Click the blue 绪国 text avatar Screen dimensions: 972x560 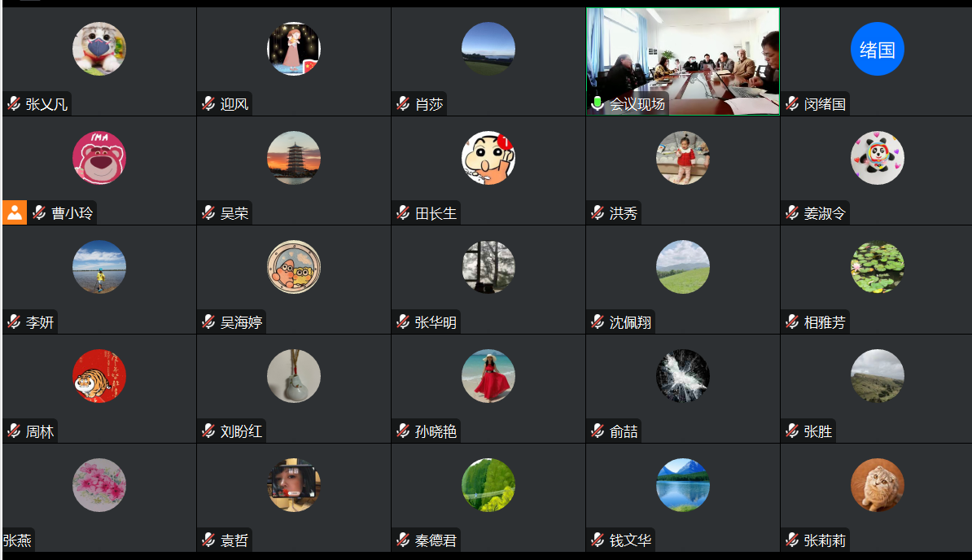tap(877, 49)
